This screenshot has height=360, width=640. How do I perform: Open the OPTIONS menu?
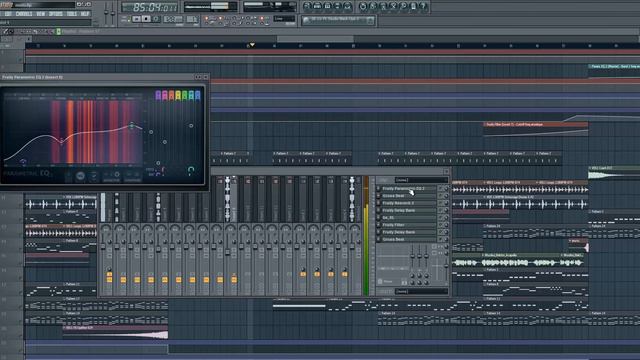coord(56,14)
